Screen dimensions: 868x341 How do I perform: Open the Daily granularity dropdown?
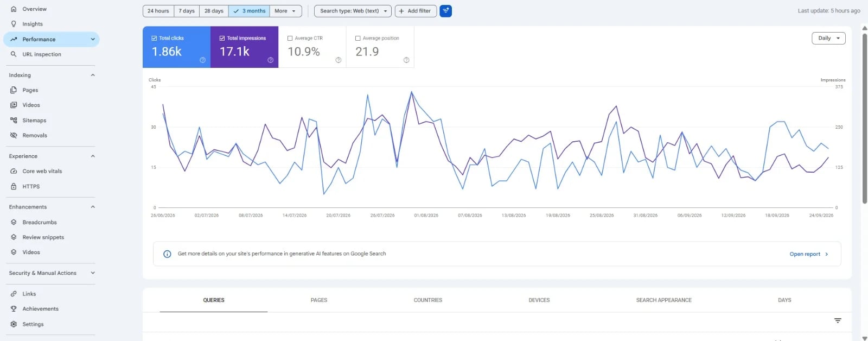pos(828,38)
